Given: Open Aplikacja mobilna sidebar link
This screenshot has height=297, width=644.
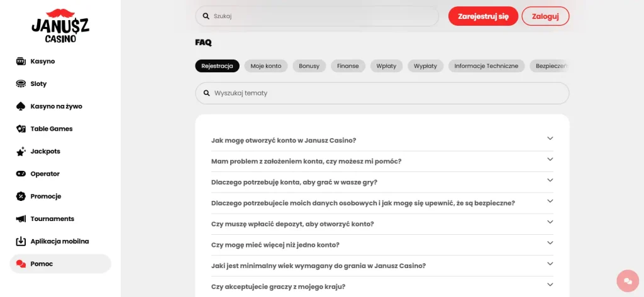Looking at the screenshot, I should pyautogui.click(x=60, y=241).
